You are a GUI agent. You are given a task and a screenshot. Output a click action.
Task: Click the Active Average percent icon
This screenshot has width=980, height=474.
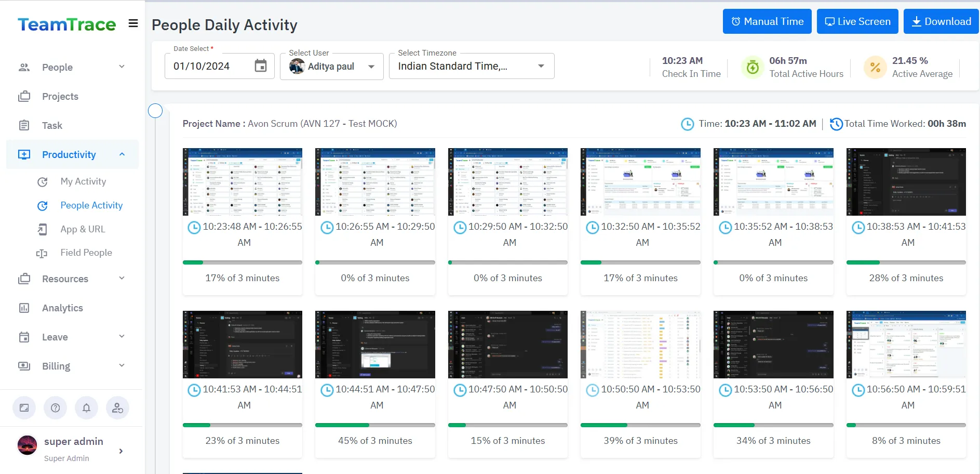click(875, 67)
